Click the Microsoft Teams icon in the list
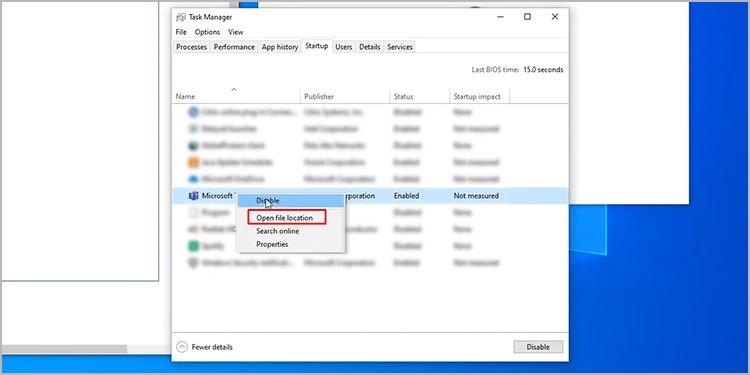Image resolution: width=750 pixels, height=375 pixels. pos(193,196)
